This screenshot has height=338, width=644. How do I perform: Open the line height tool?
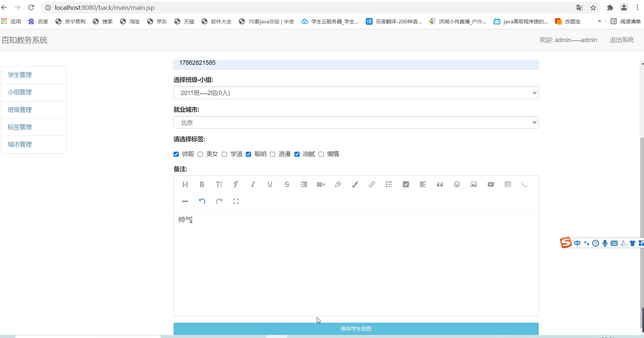click(x=321, y=184)
